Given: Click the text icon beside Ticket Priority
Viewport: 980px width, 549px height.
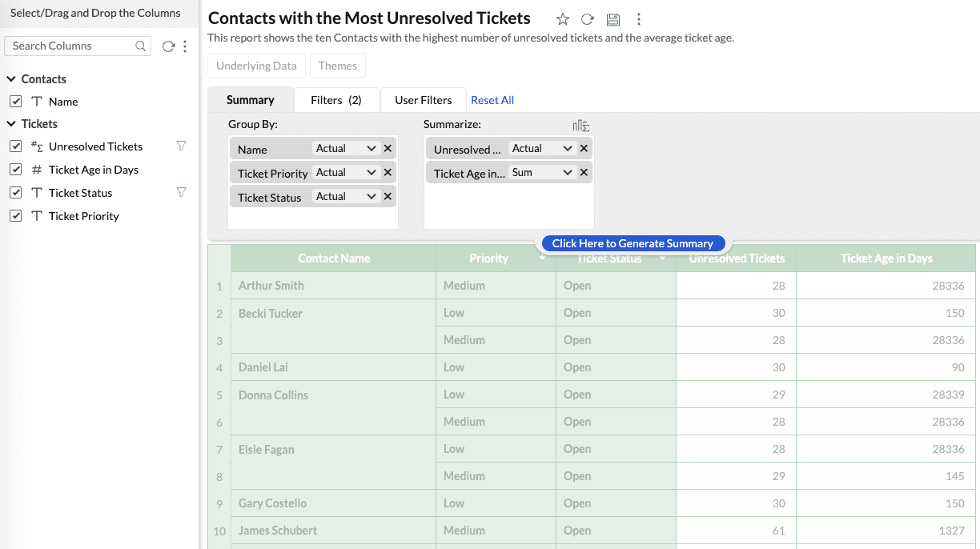Looking at the screenshot, I should click(x=37, y=216).
